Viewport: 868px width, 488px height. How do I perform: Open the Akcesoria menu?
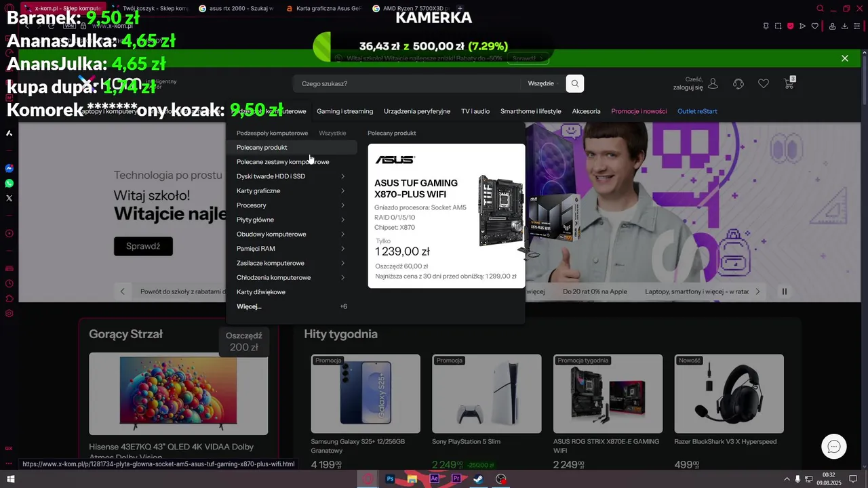586,111
